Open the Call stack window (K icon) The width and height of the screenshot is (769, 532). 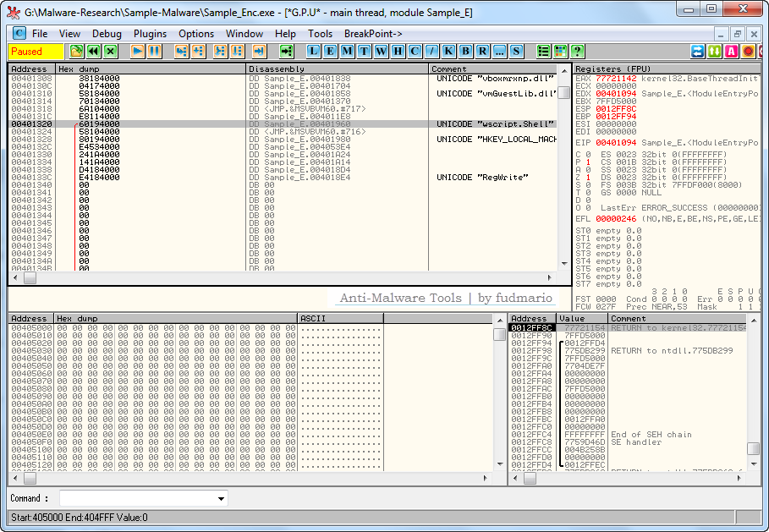pos(448,52)
